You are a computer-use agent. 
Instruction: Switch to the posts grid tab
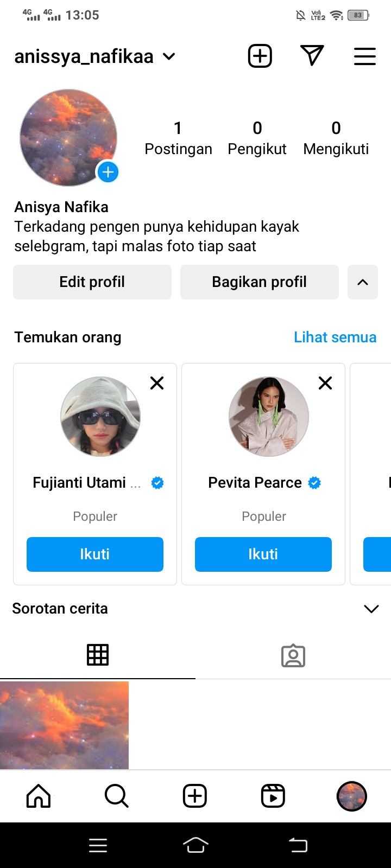coord(98,655)
